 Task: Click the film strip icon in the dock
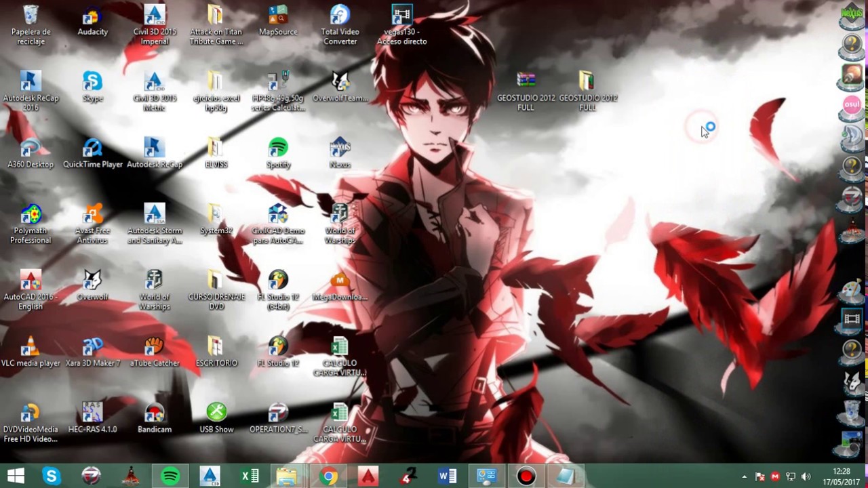pyautogui.click(x=852, y=319)
